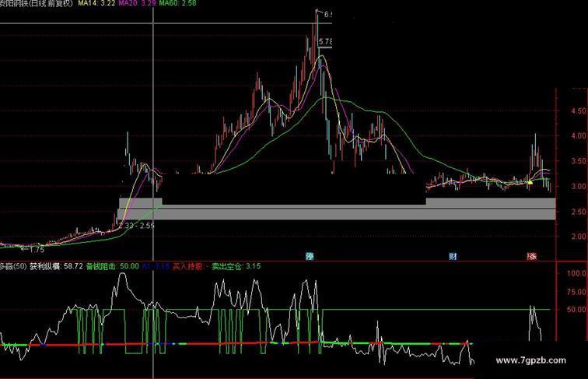
Task: Click the 买入持股 indicator label
Action: 188,266
